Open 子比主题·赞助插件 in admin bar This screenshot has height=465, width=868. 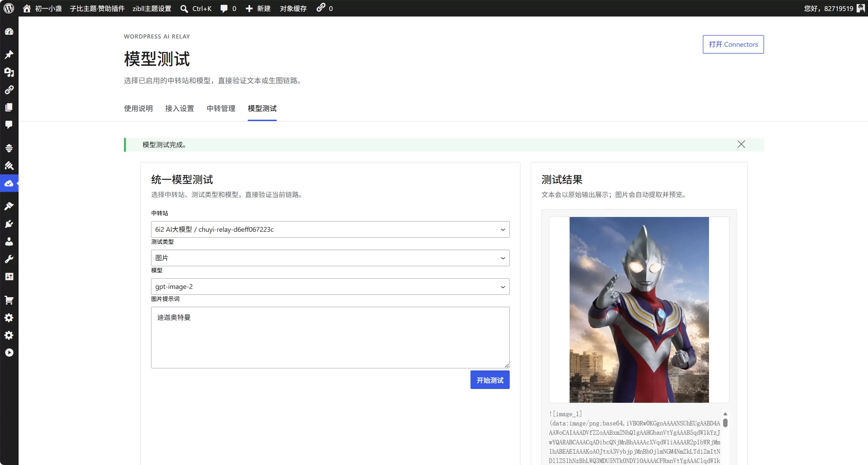tap(97, 9)
